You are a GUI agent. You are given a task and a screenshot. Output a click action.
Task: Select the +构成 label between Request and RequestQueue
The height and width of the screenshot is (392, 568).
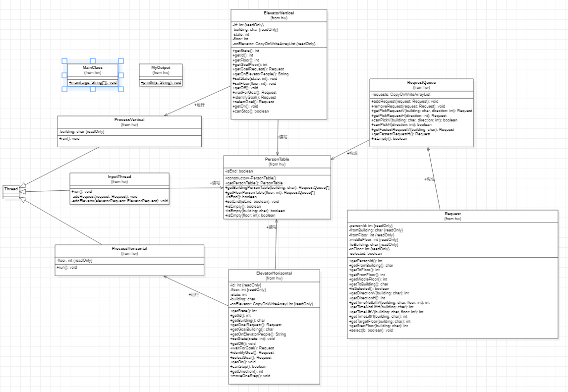pos(429,179)
